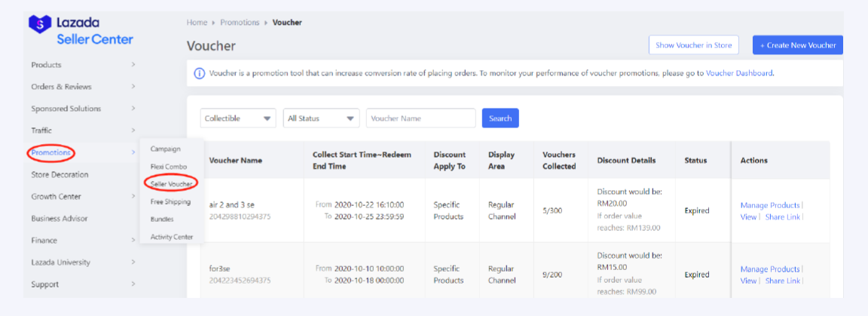Open the Voucher Dashboard link
This screenshot has height=316, width=868.
tap(739, 73)
